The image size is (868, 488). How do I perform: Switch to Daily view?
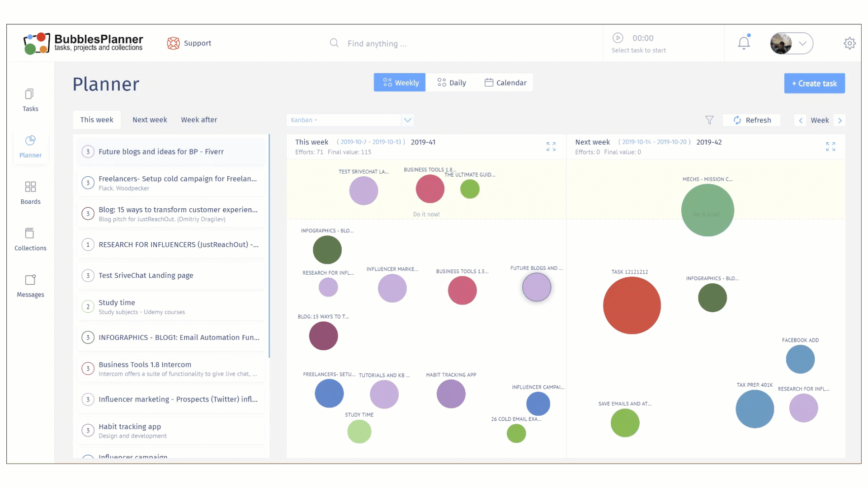451,83
